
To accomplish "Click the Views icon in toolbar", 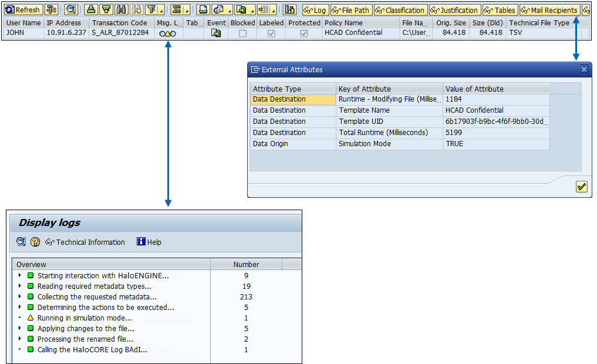I will pyautogui.click(x=218, y=10).
